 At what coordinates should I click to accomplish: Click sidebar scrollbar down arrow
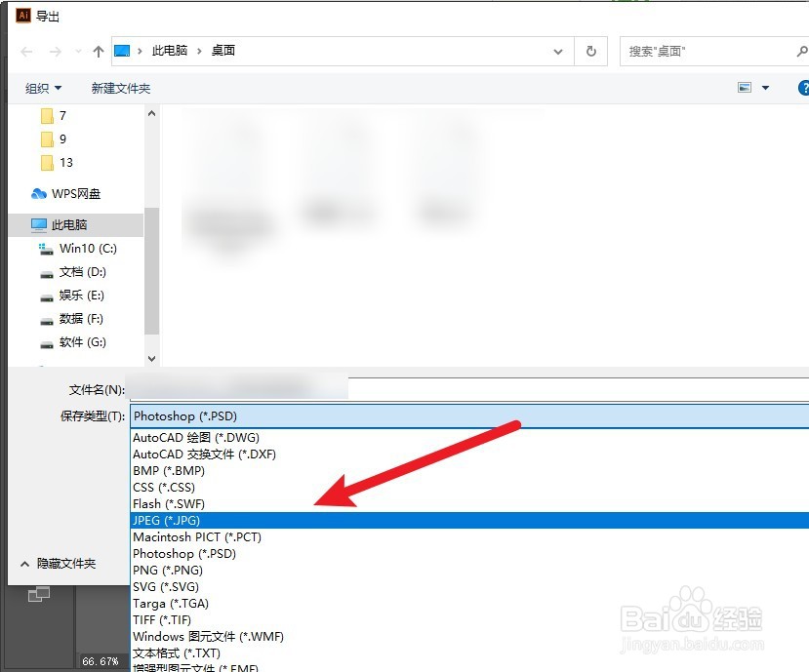pyautogui.click(x=151, y=359)
